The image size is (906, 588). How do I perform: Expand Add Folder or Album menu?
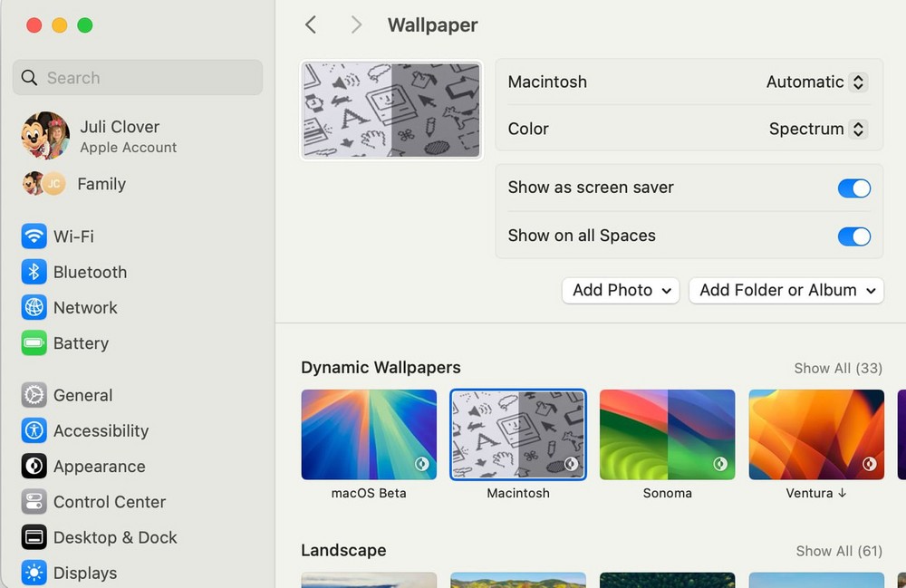pyautogui.click(x=786, y=291)
